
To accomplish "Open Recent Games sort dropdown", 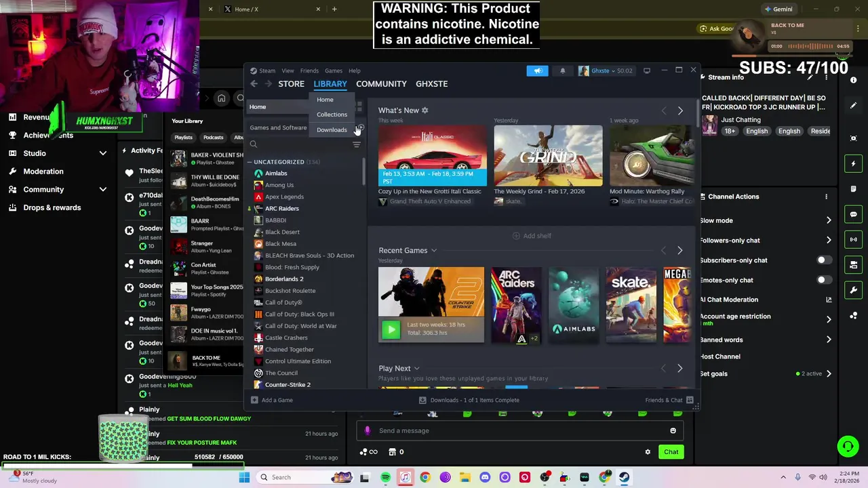I will (x=434, y=251).
